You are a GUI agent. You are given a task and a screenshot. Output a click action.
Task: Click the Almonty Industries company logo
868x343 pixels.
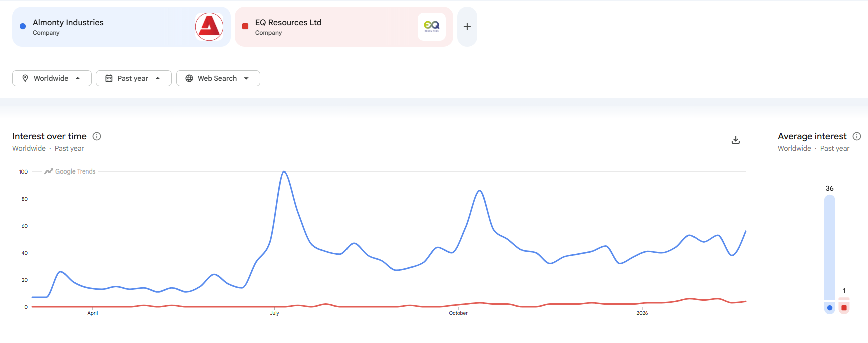click(x=209, y=27)
